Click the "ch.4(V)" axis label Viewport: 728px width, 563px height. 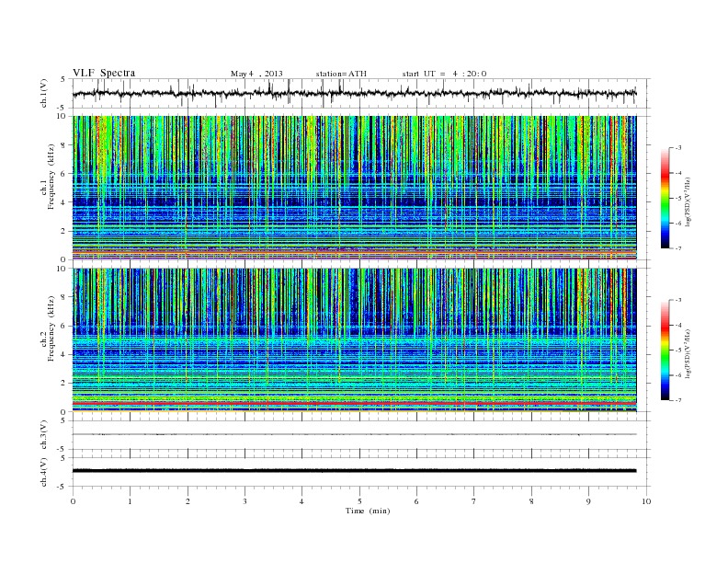44,472
